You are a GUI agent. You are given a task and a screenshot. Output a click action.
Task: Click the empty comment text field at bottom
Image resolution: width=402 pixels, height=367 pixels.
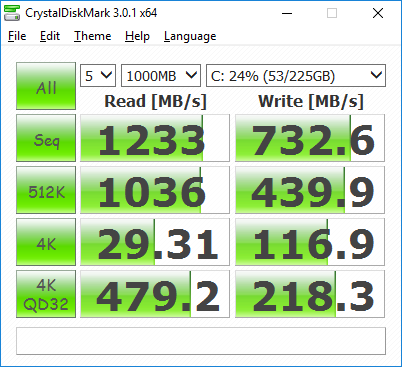coord(201,341)
